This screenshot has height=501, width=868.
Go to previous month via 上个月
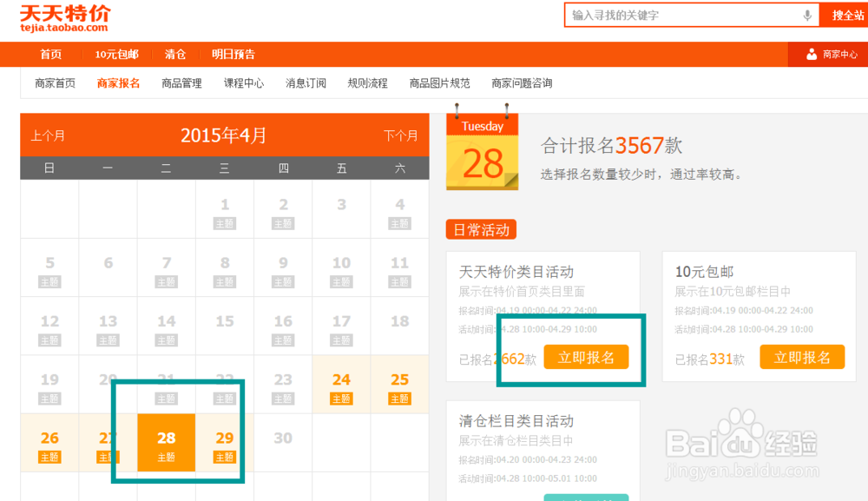[x=48, y=135]
